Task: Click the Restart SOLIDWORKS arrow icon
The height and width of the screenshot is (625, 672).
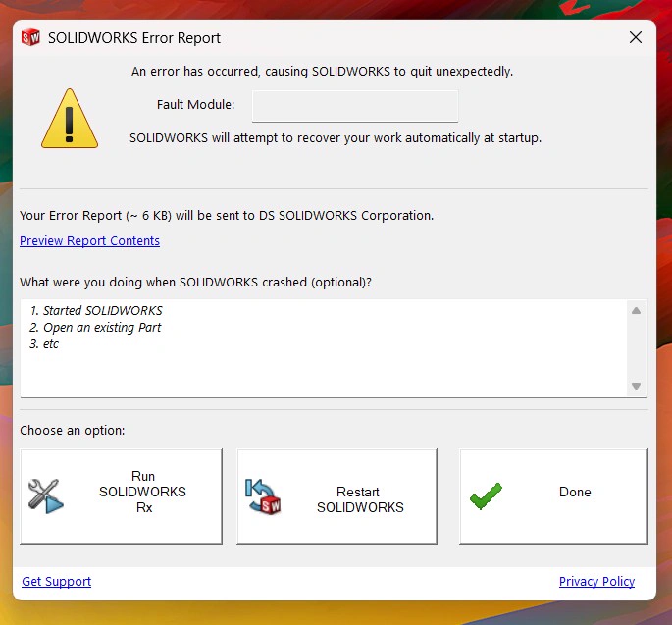Action: click(262, 495)
